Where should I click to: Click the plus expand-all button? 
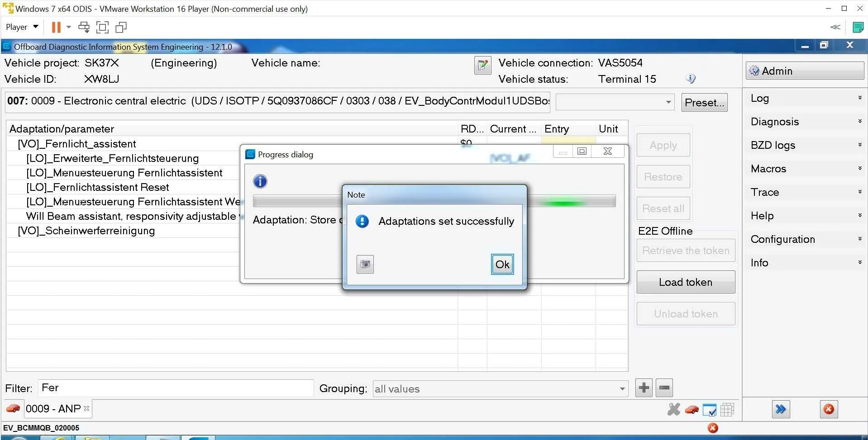(x=644, y=388)
